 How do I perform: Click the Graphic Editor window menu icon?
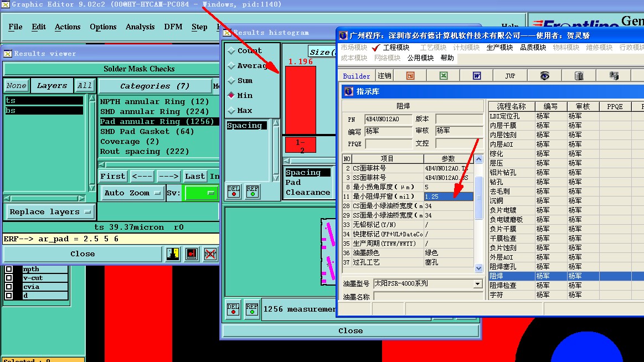coord(6,4)
